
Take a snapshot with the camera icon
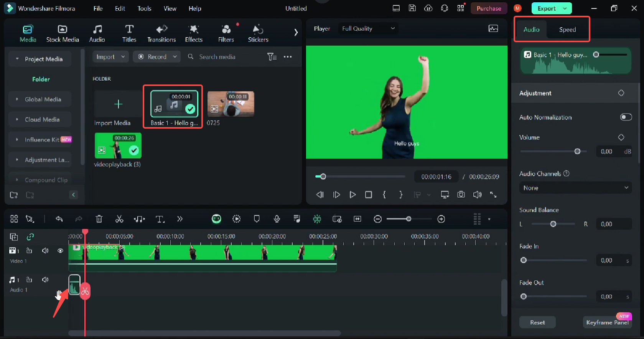[x=461, y=195]
